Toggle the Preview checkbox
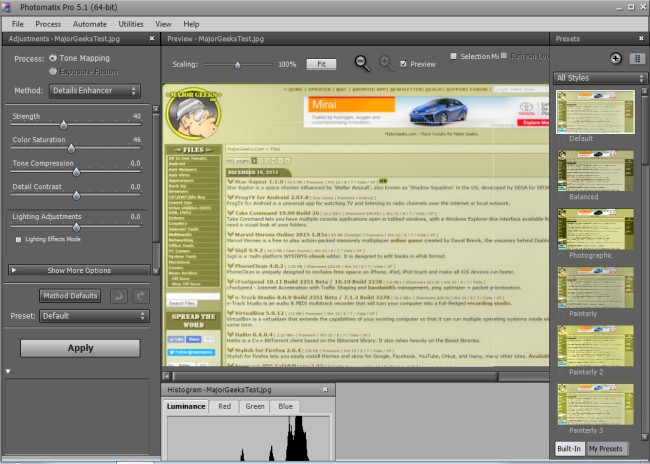 (x=403, y=64)
